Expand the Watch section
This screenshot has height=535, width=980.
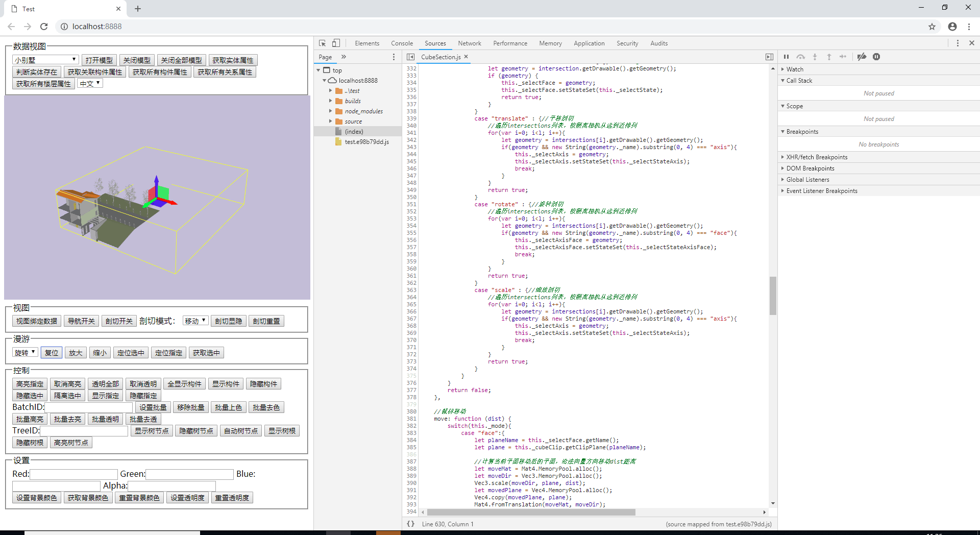[x=795, y=69]
